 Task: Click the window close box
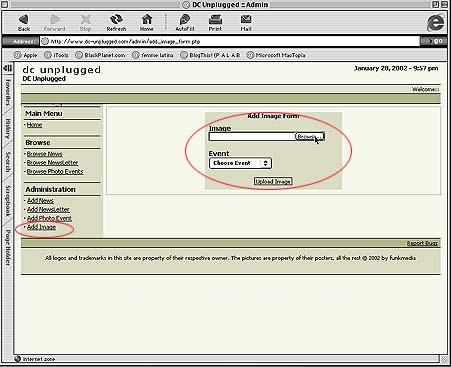(4, 4)
